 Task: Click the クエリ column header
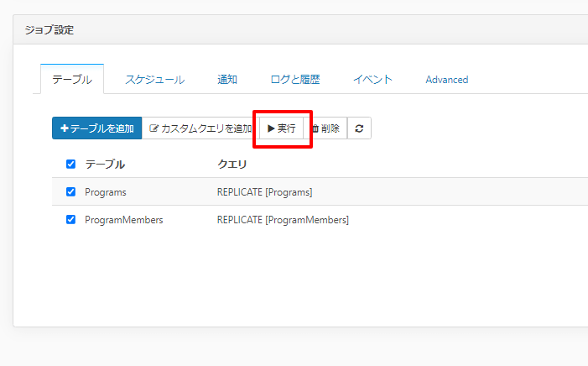pos(232,164)
